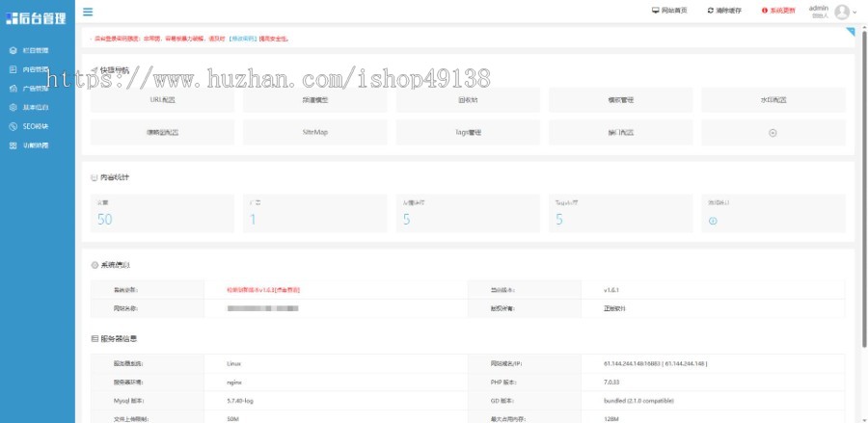Click the vertical page scrollbar thumb
This screenshot has width=868, height=423.
pyautogui.click(x=864, y=187)
